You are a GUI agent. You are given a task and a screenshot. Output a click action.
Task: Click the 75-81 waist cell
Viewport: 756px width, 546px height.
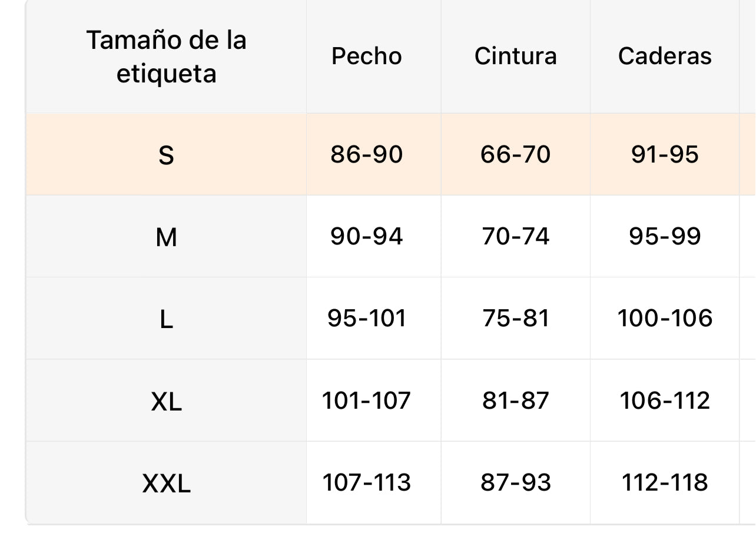pos(515,318)
